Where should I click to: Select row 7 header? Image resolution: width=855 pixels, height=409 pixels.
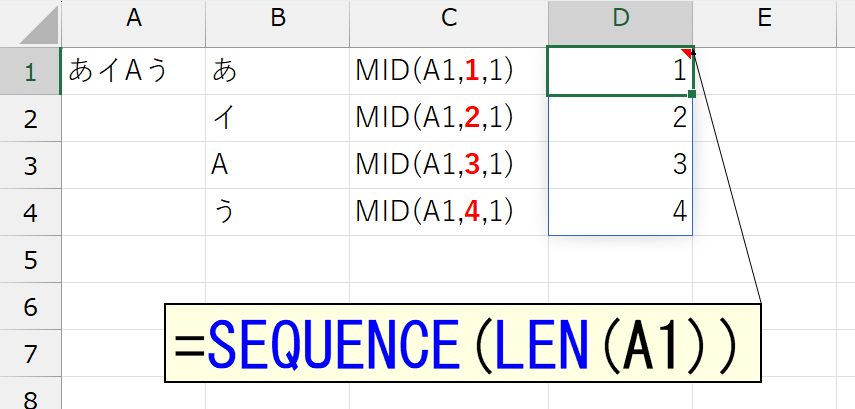click(x=31, y=353)
